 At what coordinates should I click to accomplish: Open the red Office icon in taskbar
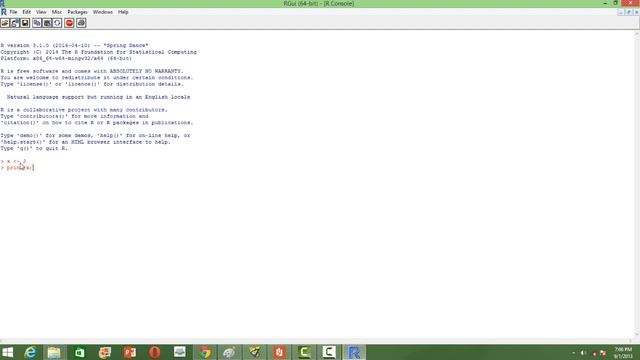[280, 352]
